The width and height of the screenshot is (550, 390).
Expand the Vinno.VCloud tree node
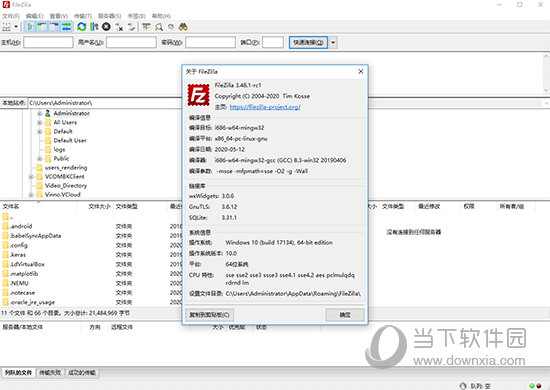pyautogui.click(x=31, y=195)
